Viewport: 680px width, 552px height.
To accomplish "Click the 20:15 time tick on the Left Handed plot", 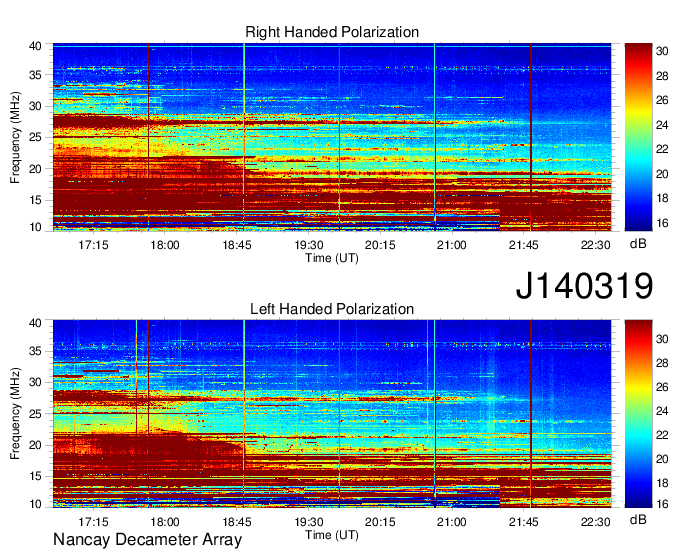I will click(380, 522).
